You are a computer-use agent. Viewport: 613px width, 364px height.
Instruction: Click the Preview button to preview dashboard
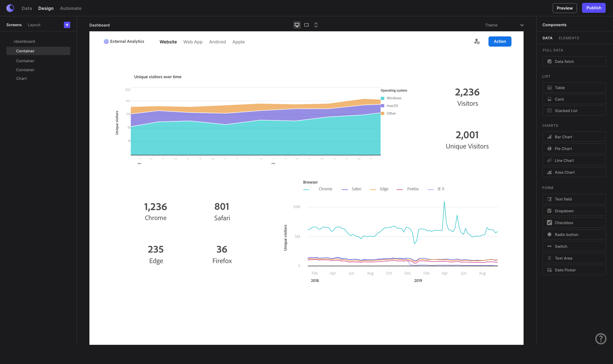coord(564,8)
